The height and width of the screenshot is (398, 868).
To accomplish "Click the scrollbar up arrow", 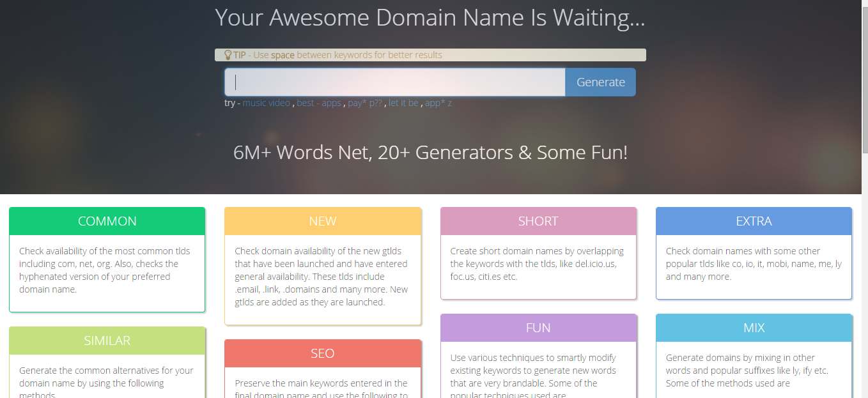I will tap(864, 4).
